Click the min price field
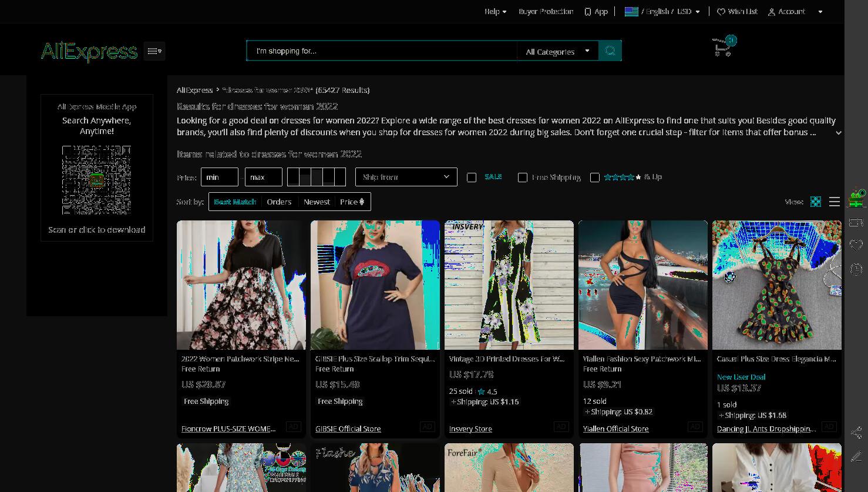Viewport: 868px width, 492px height. coord(220,177)
